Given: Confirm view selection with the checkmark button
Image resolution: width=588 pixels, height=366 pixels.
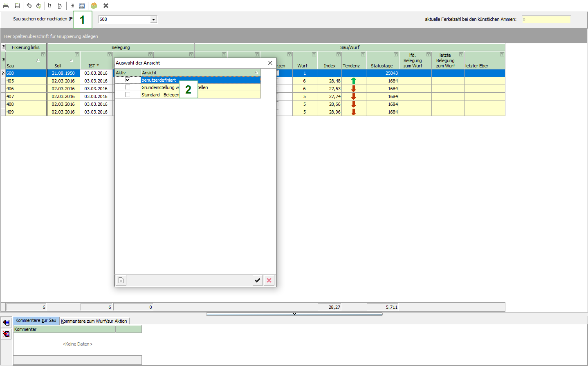Looking at the screenshot, I should click(258, 280).
